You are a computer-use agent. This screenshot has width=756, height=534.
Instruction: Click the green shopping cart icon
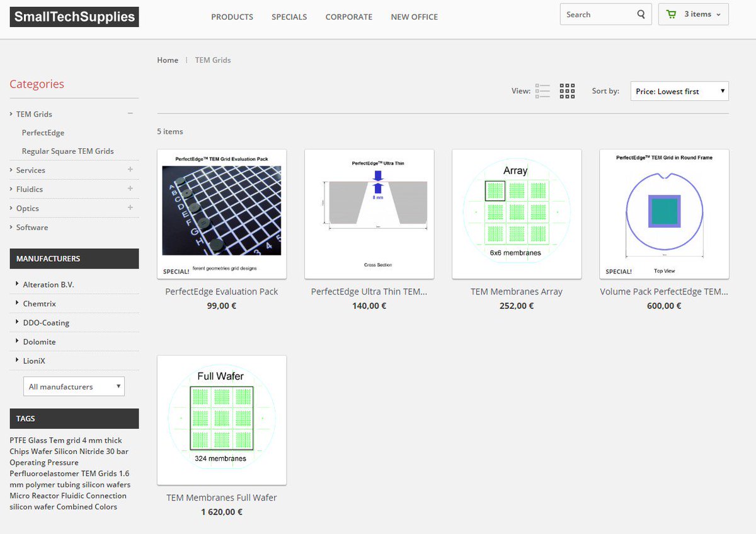(670, 13)
